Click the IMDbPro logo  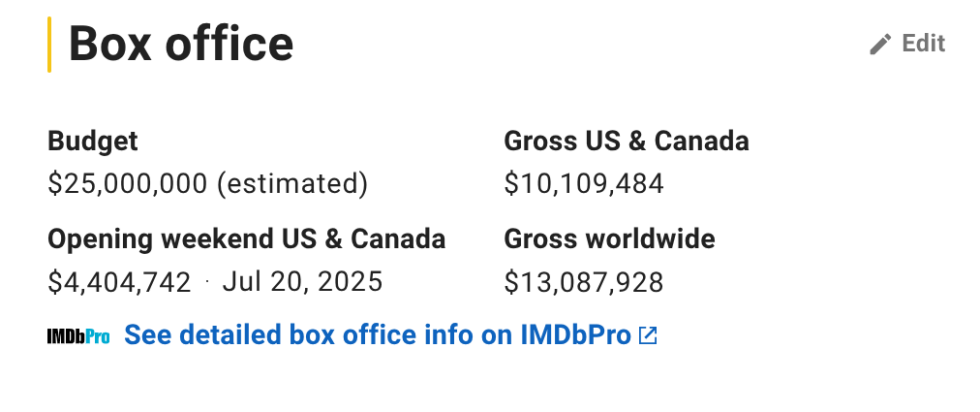point(78,336)
